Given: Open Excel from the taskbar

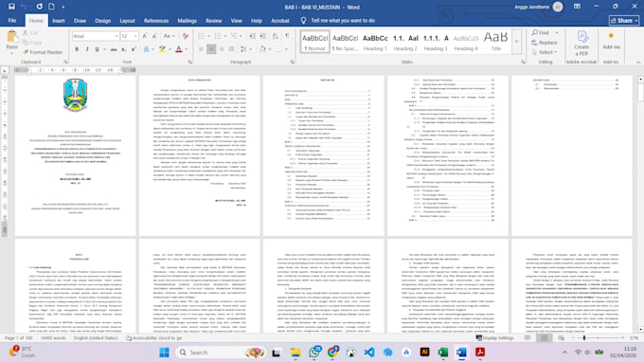Looking at the screenshot, I should click(x=443, y=353).
